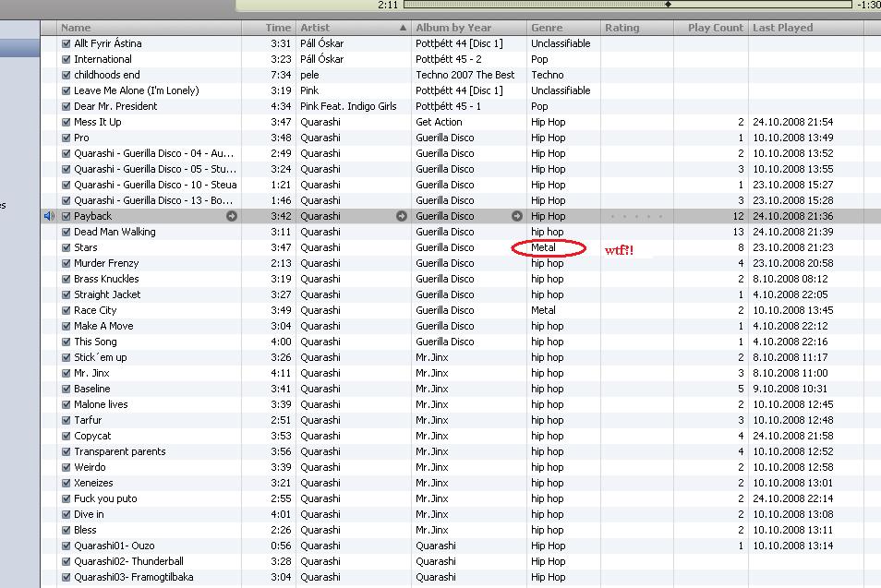Image resolution: width=881 pixels, height=588 pixels.
Task: Click the Techno genre cell
Action: [548, 75]
